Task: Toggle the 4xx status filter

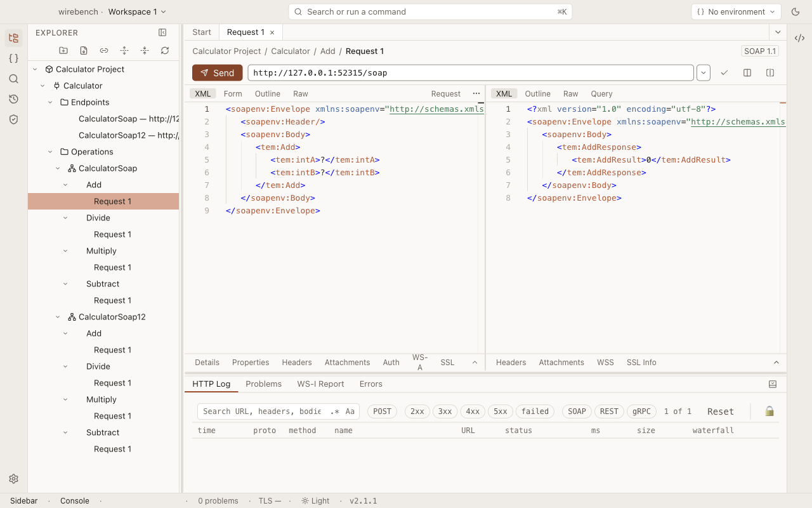Action: tap(473, 411)
